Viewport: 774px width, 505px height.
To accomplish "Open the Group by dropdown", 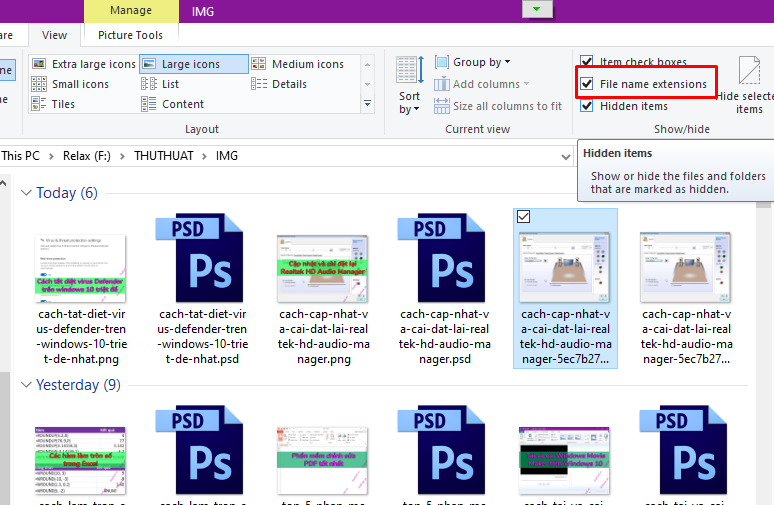I will point(472,62).
